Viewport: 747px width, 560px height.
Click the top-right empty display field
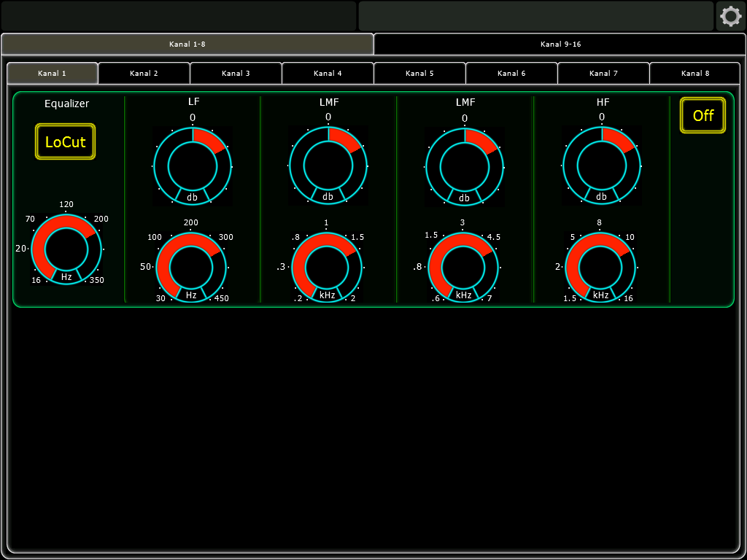(x=535, y=16)
